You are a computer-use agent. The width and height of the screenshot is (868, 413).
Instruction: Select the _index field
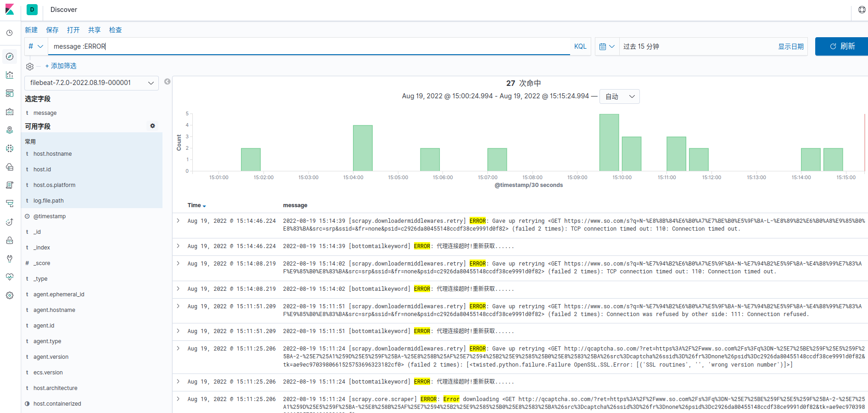(41, 248)
